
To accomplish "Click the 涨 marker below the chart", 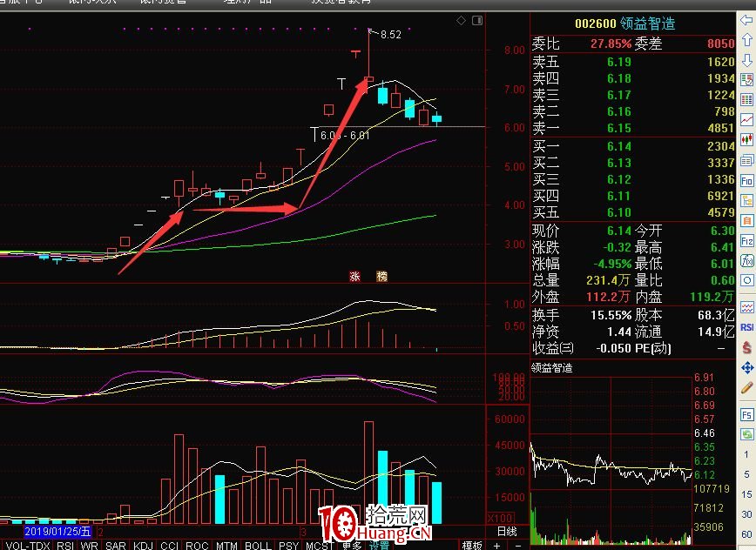I will click(x=354, y=276).
